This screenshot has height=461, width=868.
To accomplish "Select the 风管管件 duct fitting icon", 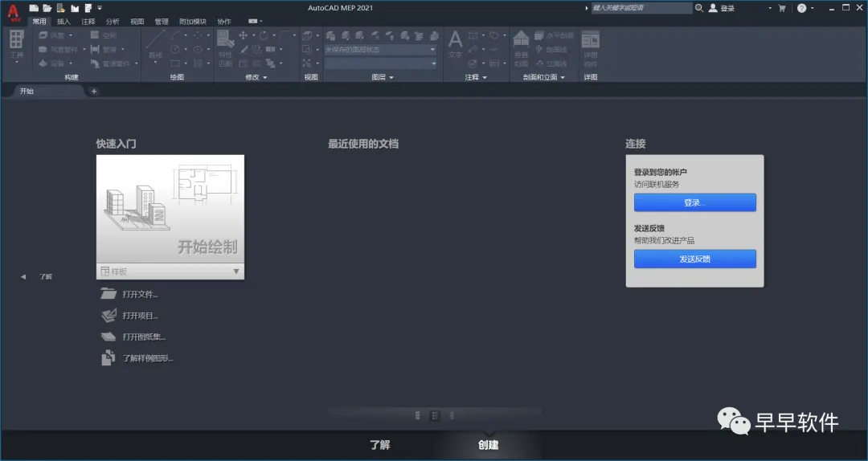I will click(43, 49).
